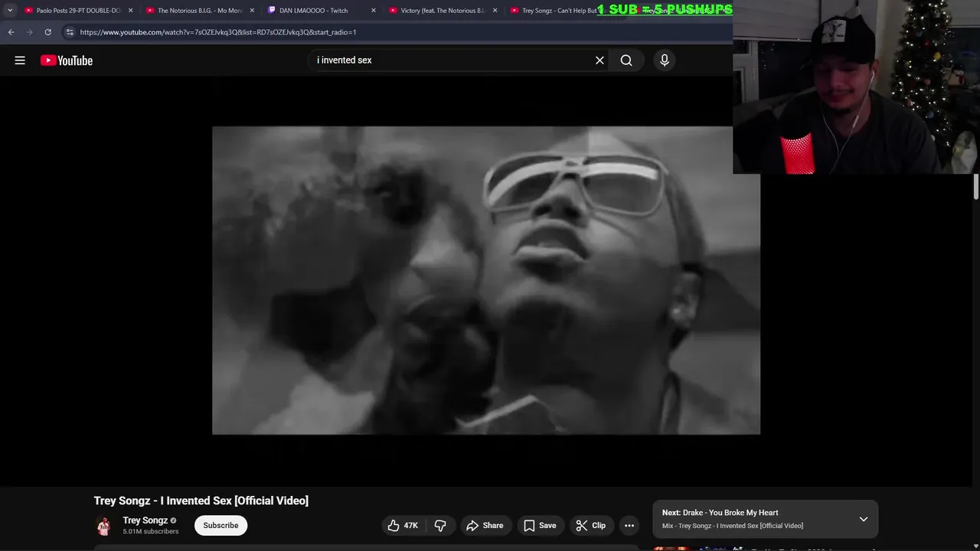Click the magnifier search button
Image resolution: width=980 pixels, height=551 pixels.
626,60
